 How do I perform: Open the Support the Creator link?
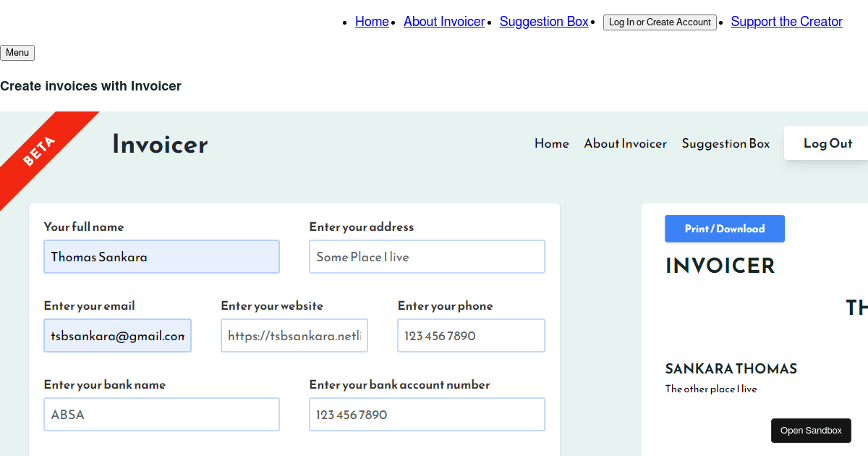786,22
